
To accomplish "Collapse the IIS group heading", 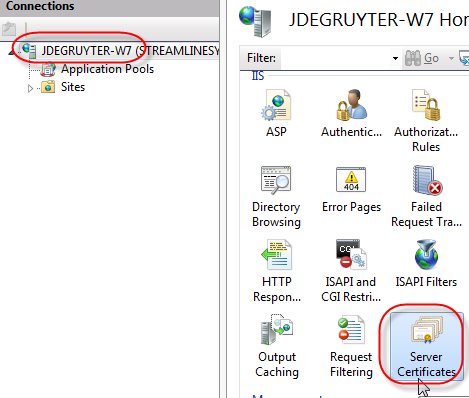I will [x=258, y=76].
